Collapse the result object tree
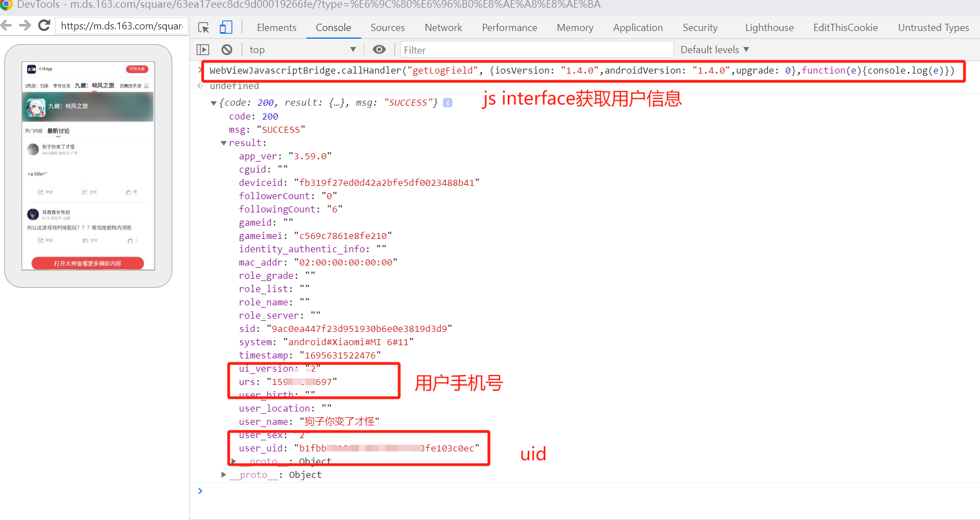Viewport: 980px width, 520px height. point(224,143)
